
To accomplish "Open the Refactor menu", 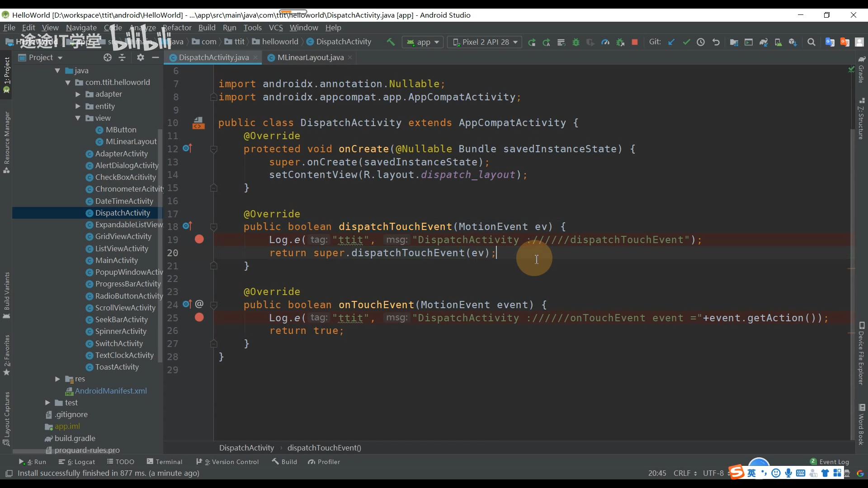I will point(177,28).
